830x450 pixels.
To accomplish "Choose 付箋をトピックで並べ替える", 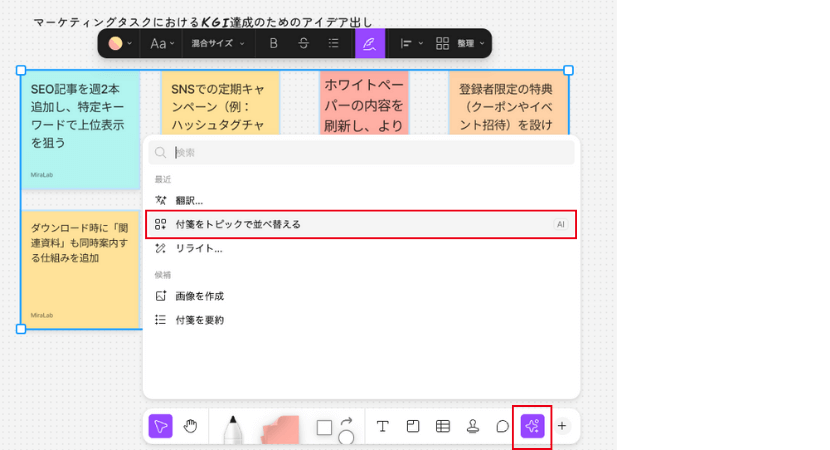I will [x=361, y=224].
